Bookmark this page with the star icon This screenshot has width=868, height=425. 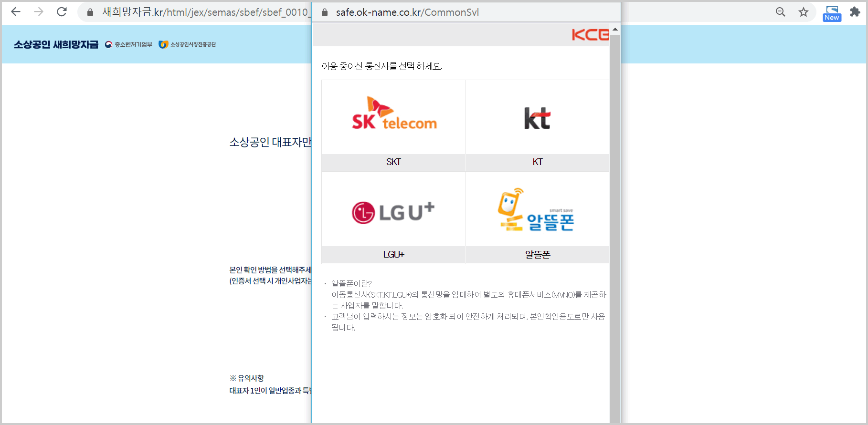pos(804,12)
